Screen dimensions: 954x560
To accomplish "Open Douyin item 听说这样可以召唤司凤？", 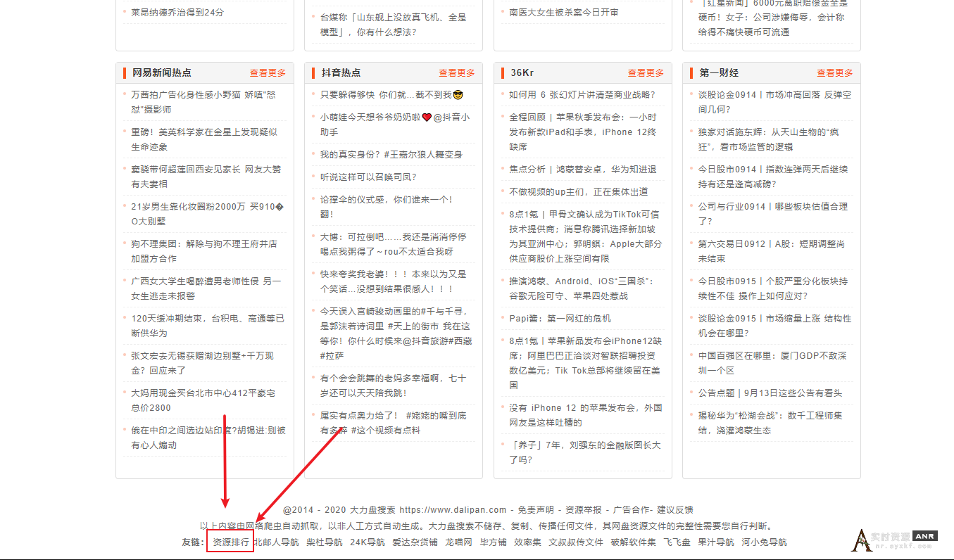I will point(368,177).
